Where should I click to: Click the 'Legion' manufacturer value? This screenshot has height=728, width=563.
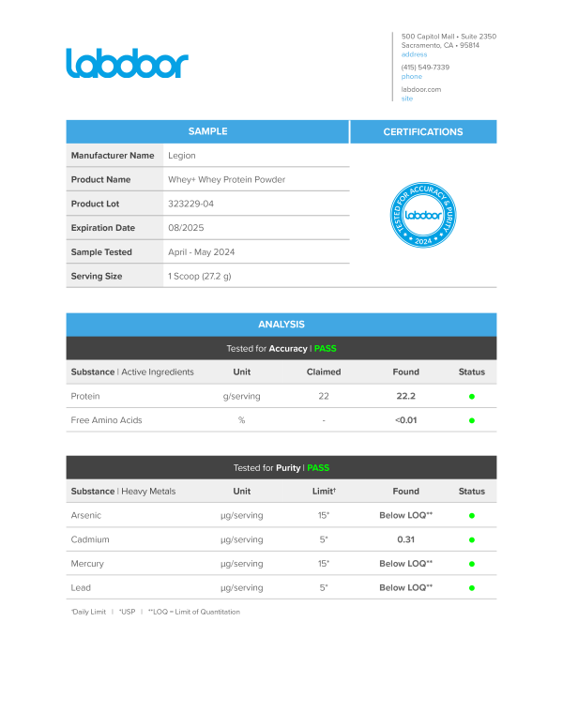pos(182,156)
